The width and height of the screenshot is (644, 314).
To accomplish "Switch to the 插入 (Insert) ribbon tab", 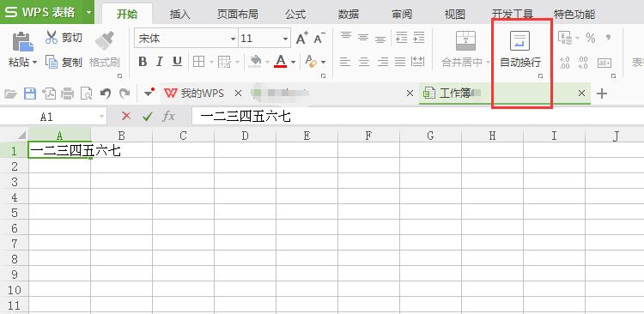I will pyautogui.click(x=180, y=15).
